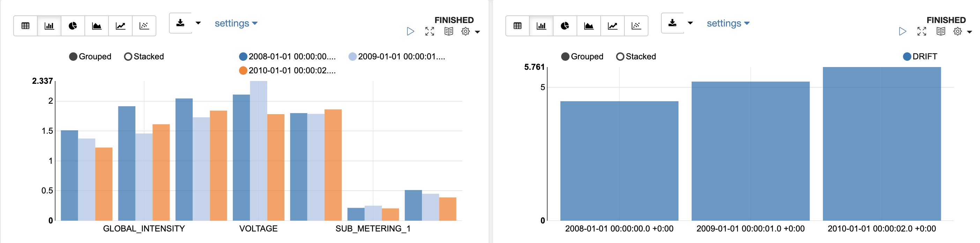Expand right paragraph to fullscreen
The height and width of the screenshot is (243, 980).
(921, 31)
